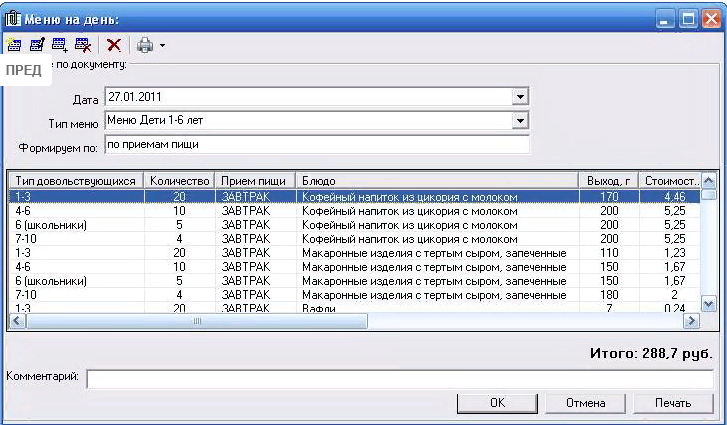Click the Выход, г column header
727x425 pixels.
point(608,181)
